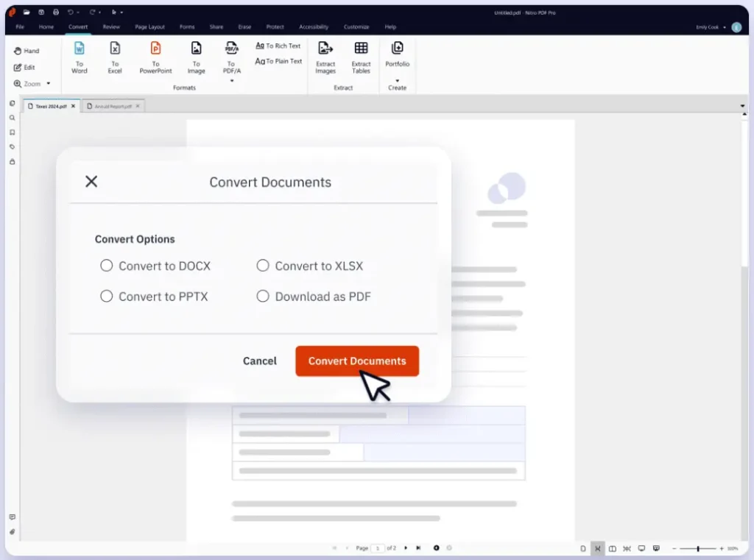Choose the Download as PDF option
This screenshot has width=754, height=560.
point(263,296)
